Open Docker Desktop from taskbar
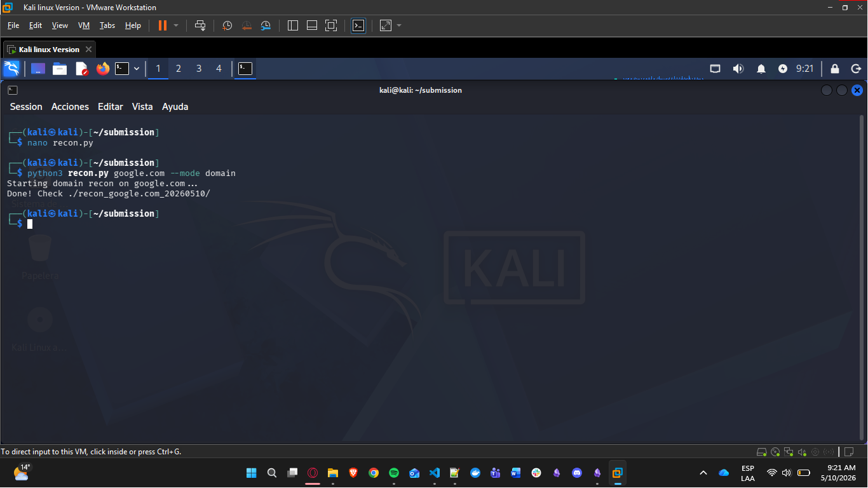868x488 pixels. coord(475,473)
